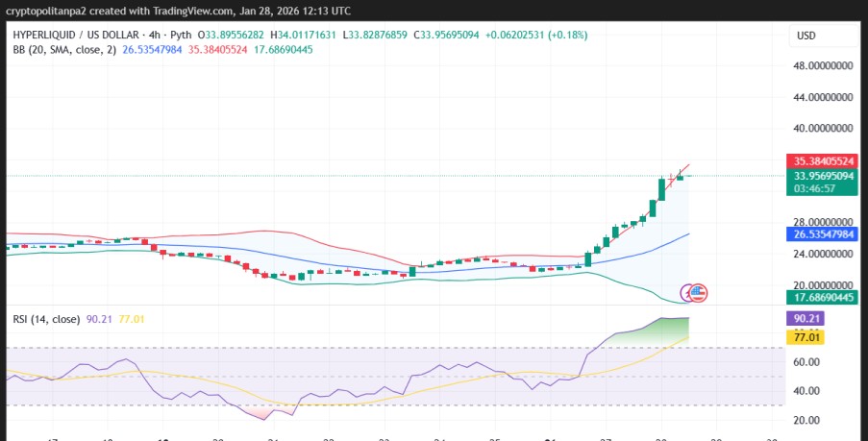Image resolution: width=868 pixels, height=441 pixels.
Task: Click the 60.00 RSI scale label
Action: [806, 362]
